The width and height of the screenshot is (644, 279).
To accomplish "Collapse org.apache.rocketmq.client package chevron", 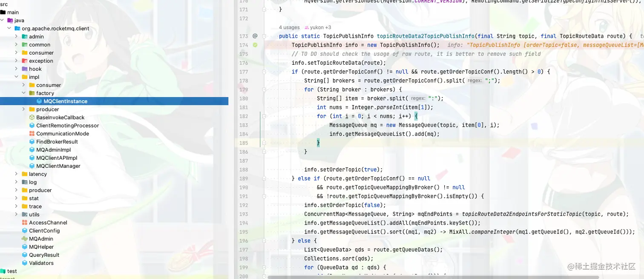I will (9, 29).
